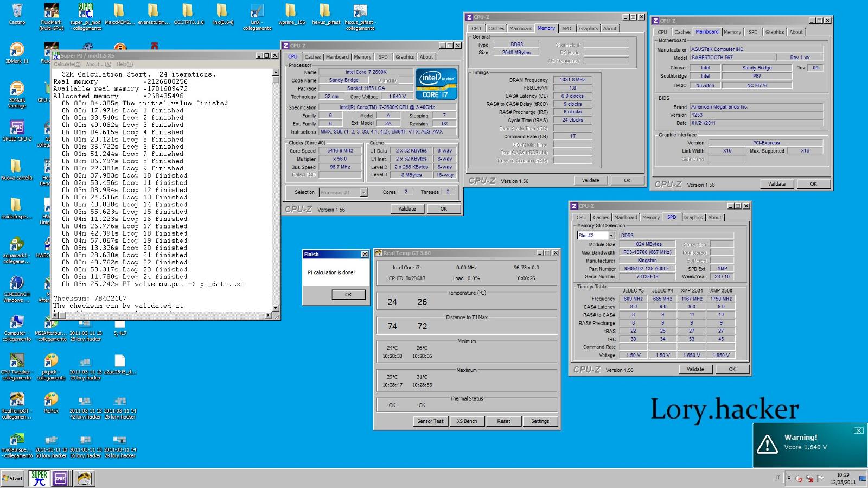
Task: Open Settings in Real Temp
Action: coord(540,421)
